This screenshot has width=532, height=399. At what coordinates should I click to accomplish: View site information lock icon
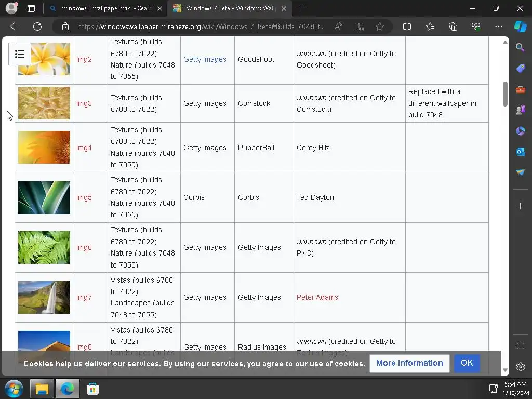[65, 26]
